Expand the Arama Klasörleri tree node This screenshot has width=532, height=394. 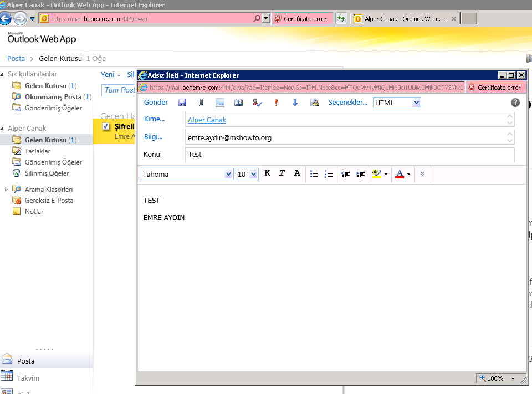(x=6, y=189)
